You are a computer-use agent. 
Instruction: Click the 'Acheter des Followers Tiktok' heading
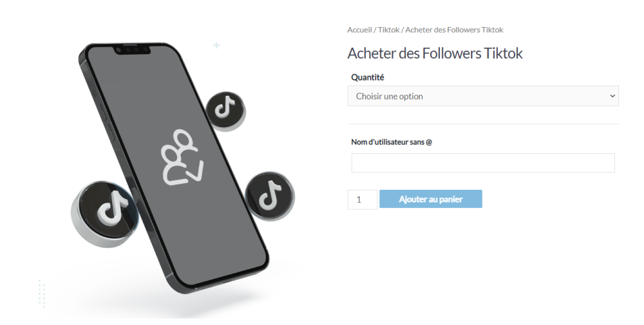(435, 53)
